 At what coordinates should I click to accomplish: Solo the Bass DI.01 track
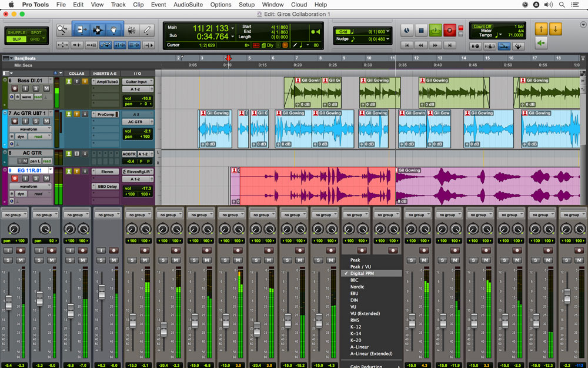(x=36, y=88)
